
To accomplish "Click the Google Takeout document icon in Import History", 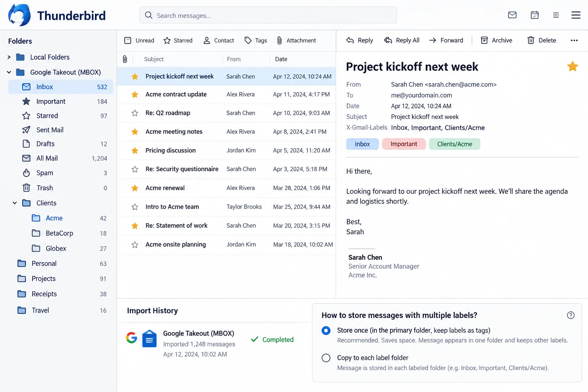I will click(149, 338).
